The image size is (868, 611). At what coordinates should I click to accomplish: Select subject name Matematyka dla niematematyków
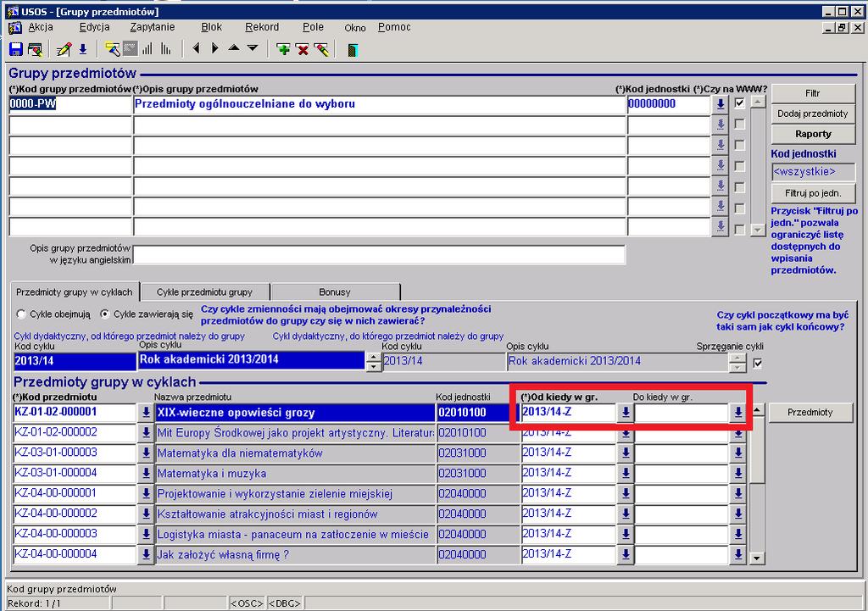pos(295,453)
